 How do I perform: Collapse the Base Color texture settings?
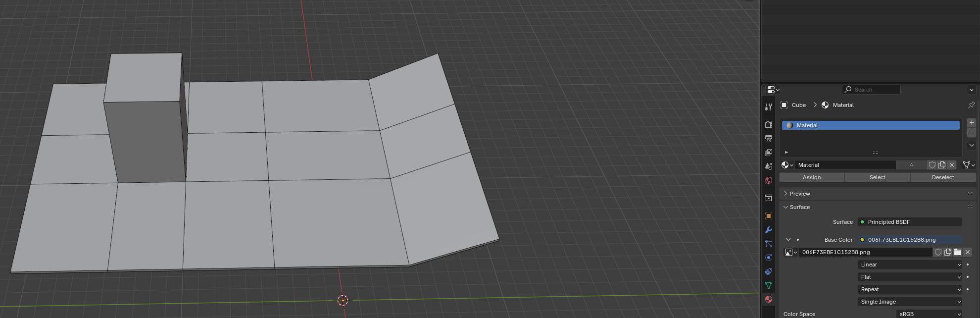788,240
